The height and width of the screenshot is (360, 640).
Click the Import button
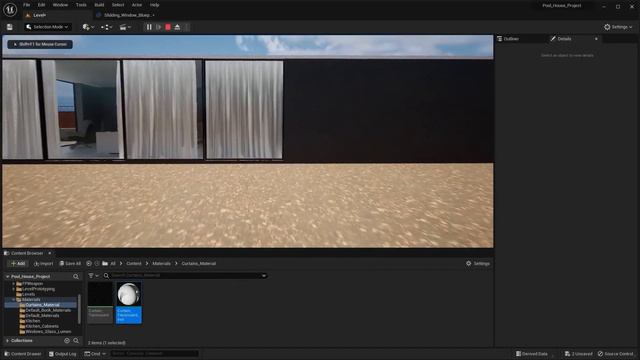coord(43,264)
